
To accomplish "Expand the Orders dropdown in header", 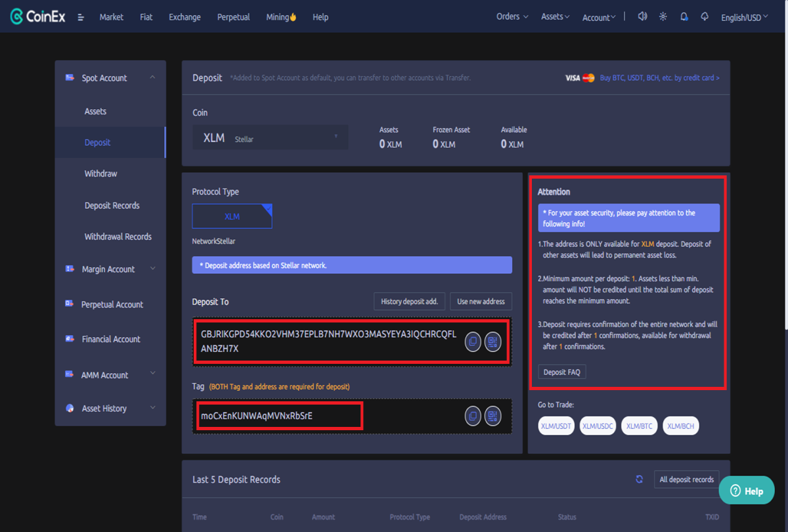I will [512, 17].
